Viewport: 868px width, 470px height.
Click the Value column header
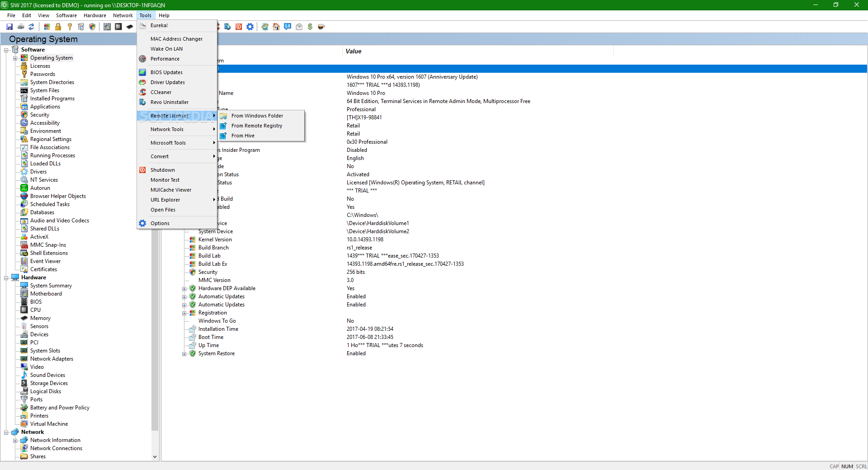point(478,52)
